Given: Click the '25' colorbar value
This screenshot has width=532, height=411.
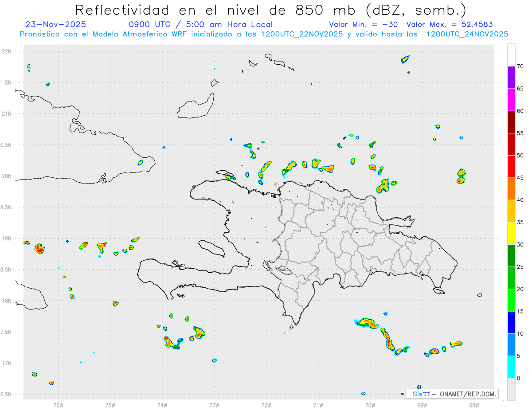Looking at the screenshot, I should [x=521, y=267].
